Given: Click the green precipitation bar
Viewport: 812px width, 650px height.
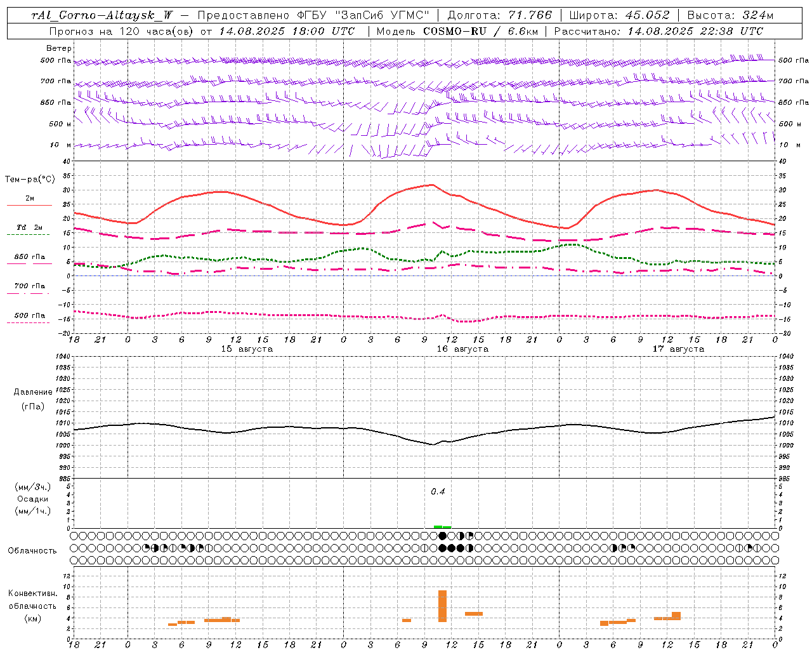Looking at the screenshot, I should [442, 526].
